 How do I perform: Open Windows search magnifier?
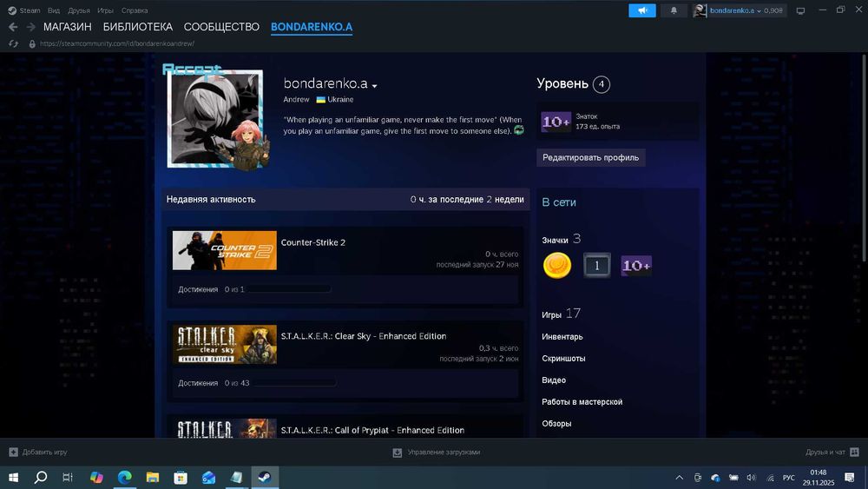[x=41, y=478]
